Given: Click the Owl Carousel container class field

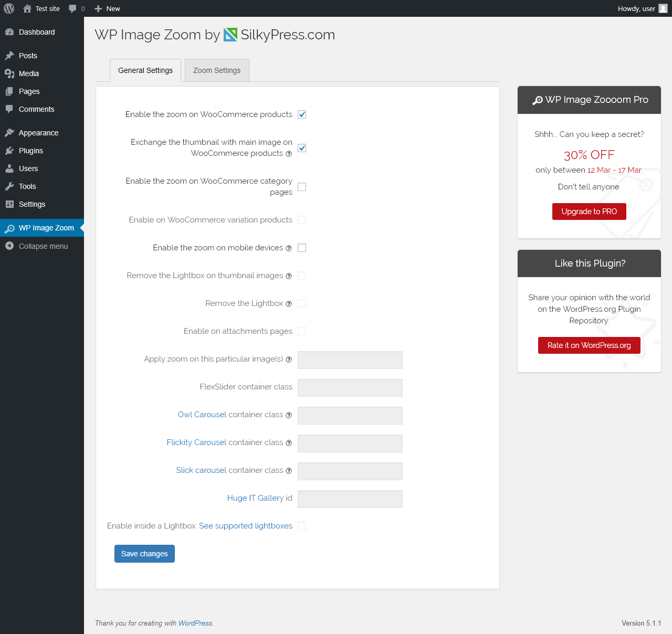Looking at the screenshot, I should 350,416.
